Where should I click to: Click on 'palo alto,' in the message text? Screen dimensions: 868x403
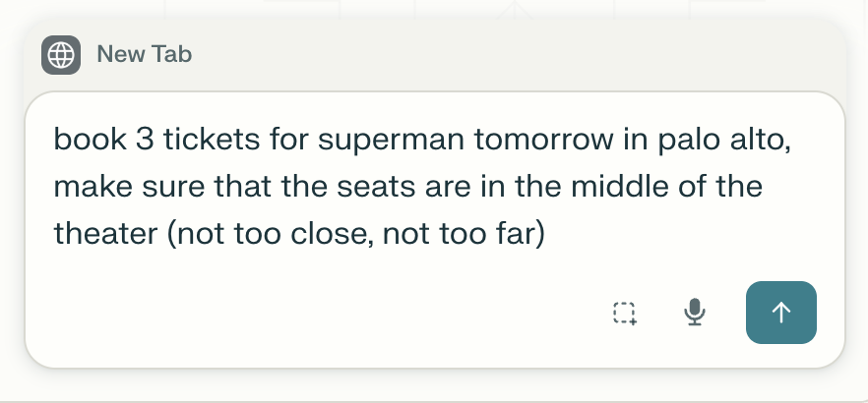coord(724,139)
